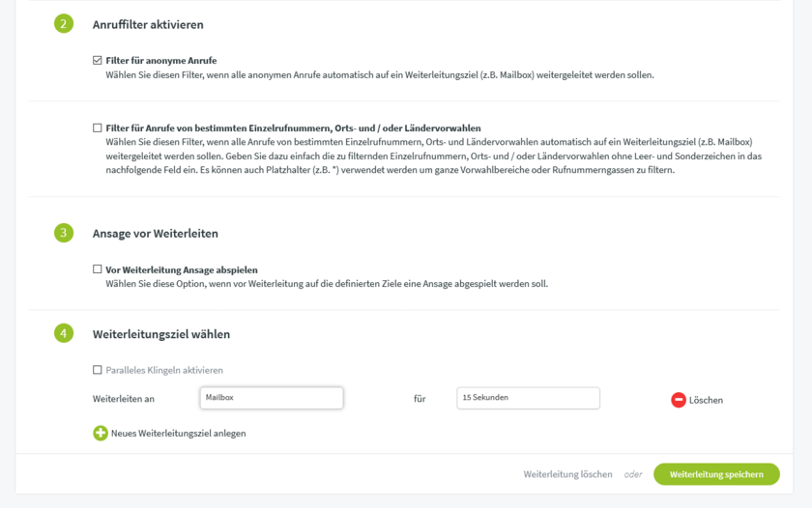The image size is (812, 508).
Task: Click the green step 2 number badge
Action: (64, 24)
